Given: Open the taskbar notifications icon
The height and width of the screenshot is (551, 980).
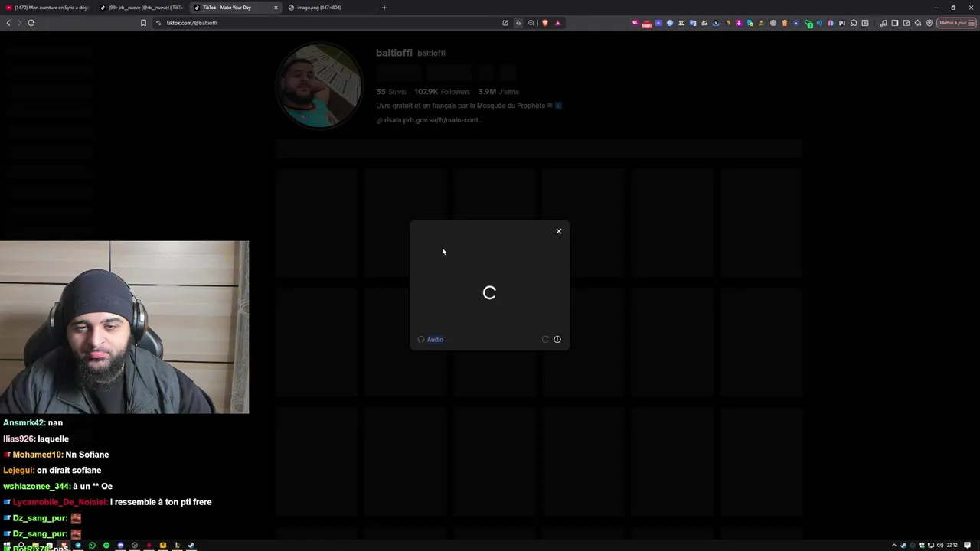Looking at the screenshot, I should 967,546.
